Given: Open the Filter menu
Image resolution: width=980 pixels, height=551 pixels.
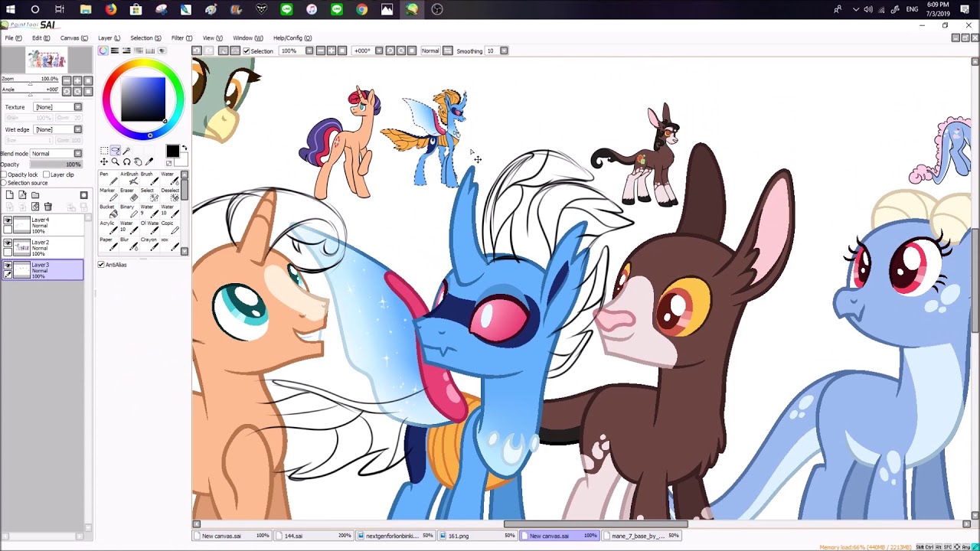Looking at the screenshot, I should pos(182,37).
